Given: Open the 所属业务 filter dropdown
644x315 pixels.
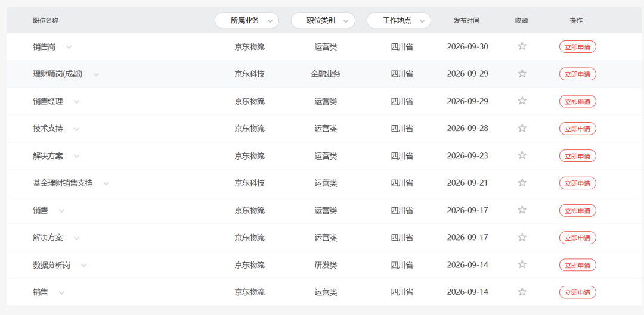Looking at the screenshot, I should pos(247,20).
